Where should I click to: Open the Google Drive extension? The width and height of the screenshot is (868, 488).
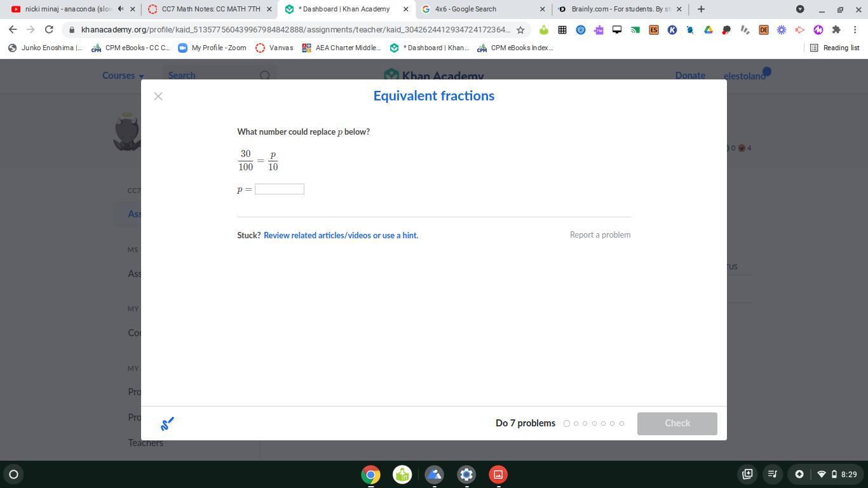coord(709,30)
